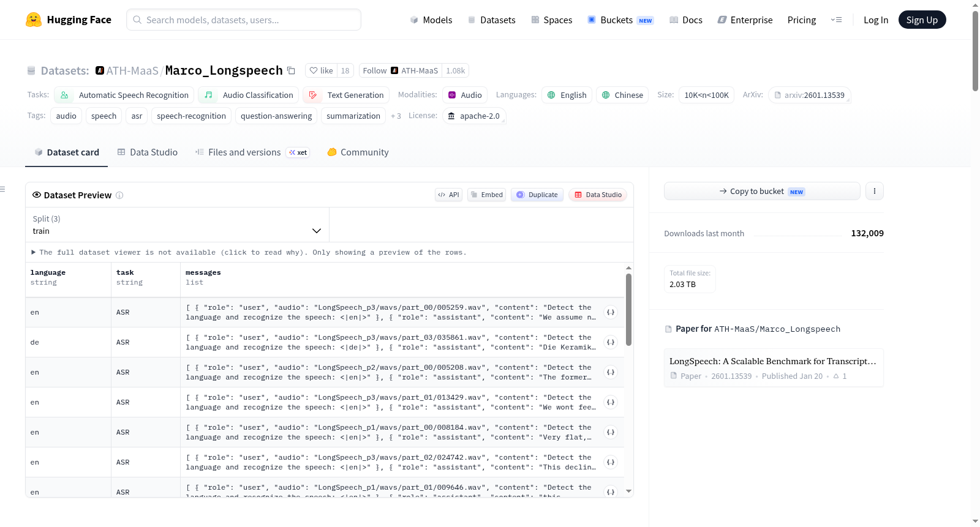
Task: Copy dataset to bucket
Action: [762, 191]
